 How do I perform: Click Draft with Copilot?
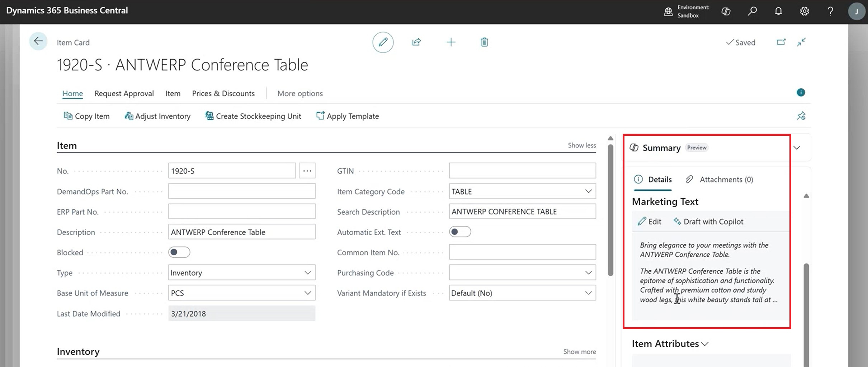click(708, 222)
